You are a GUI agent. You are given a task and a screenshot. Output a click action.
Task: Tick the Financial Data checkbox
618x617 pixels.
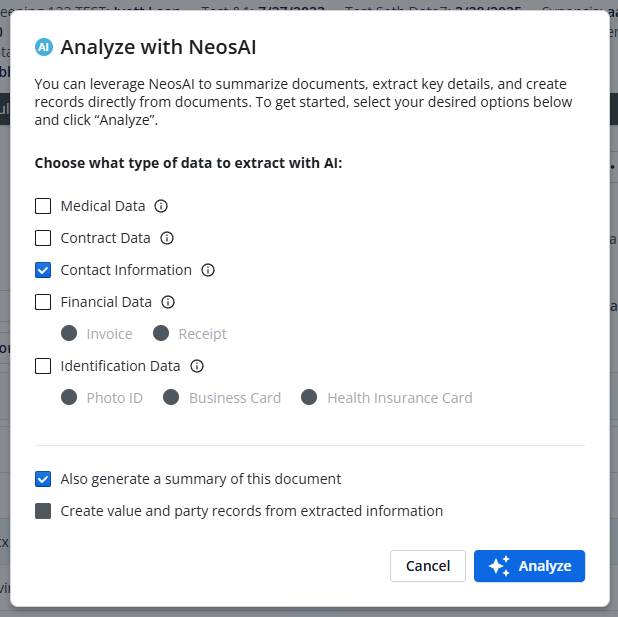(43, 302)
